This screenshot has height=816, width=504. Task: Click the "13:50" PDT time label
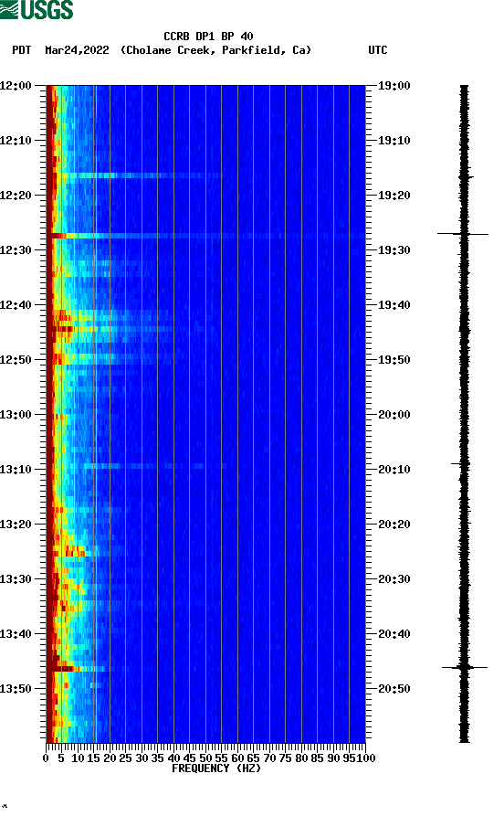[x=16, y=688]
